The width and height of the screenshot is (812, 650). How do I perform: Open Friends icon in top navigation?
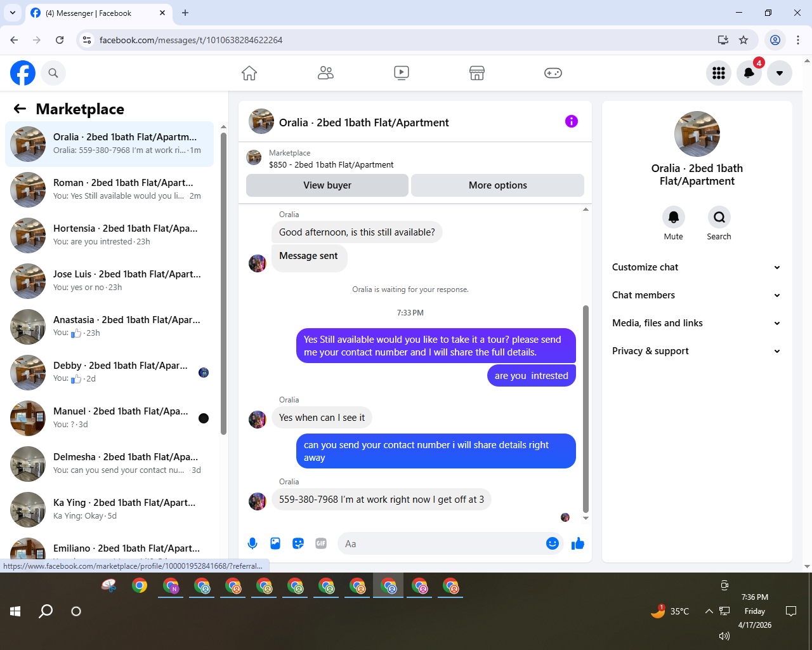coord(325,73)
